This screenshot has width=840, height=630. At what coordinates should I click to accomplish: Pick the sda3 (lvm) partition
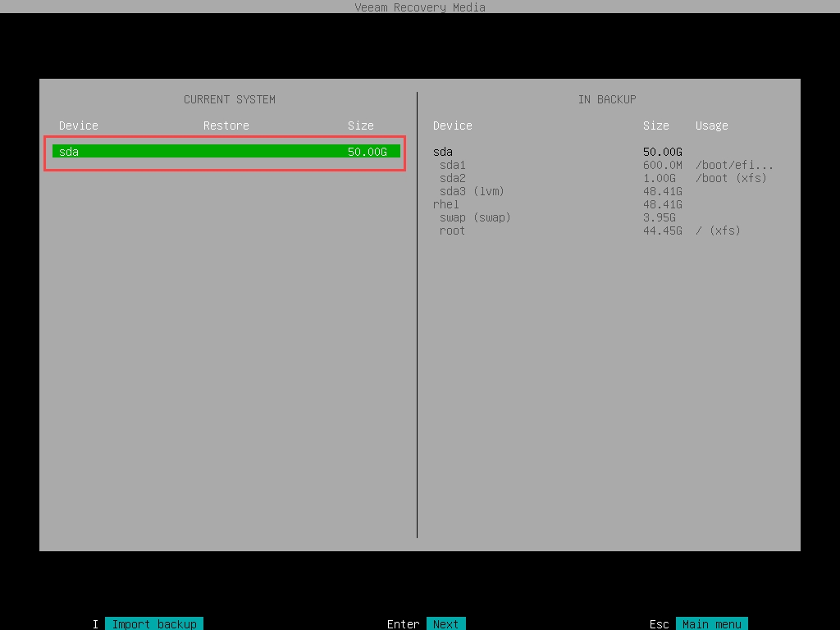(472, 191)
